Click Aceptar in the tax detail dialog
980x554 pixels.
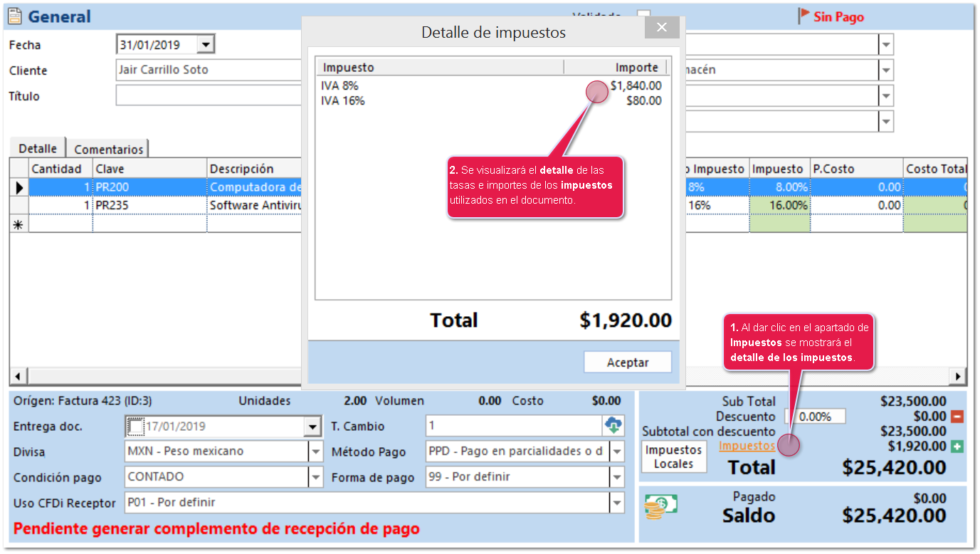628,362
